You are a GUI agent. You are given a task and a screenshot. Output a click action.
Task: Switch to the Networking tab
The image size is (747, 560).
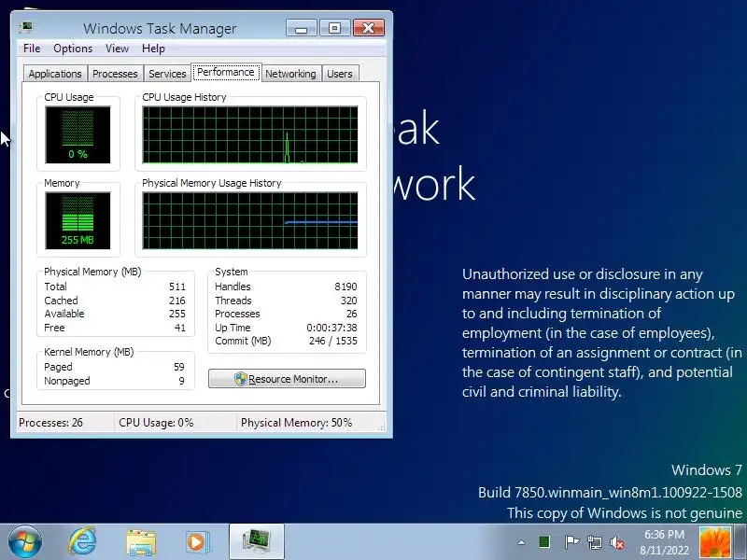click(290, 74)
